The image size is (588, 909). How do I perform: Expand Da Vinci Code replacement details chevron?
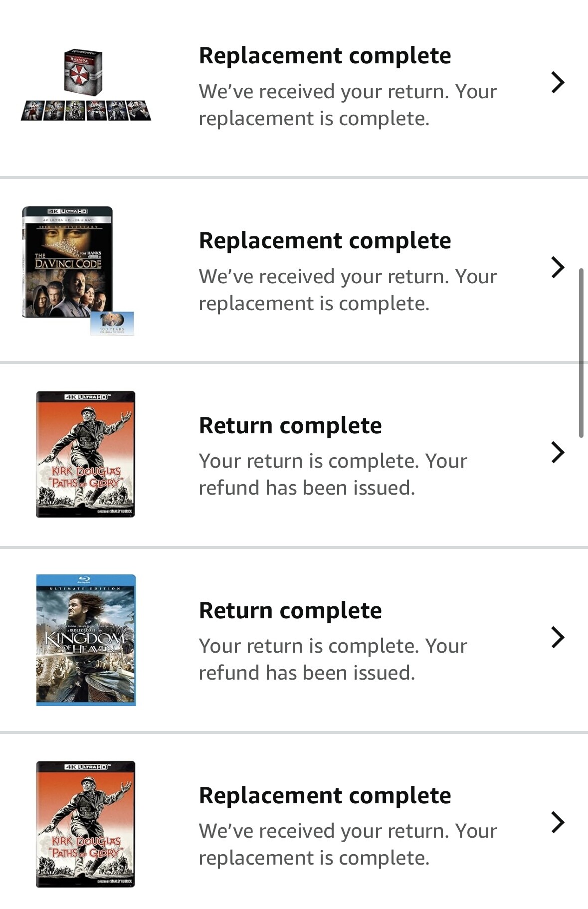click(x=558, y=267)
